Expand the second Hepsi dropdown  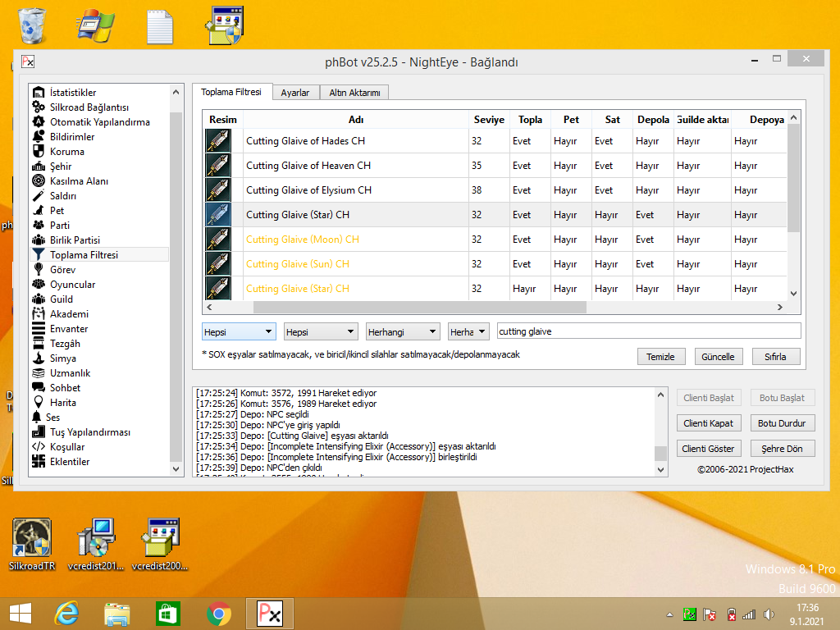pyautogui.click(x=321, y=331)
